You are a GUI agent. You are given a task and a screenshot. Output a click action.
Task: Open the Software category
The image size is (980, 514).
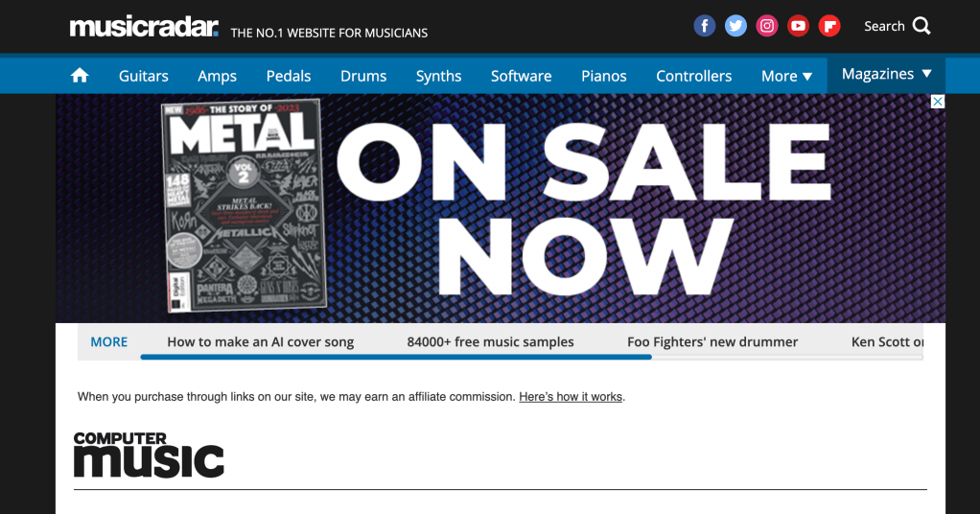pyautogui.click(x=522, y=76)
